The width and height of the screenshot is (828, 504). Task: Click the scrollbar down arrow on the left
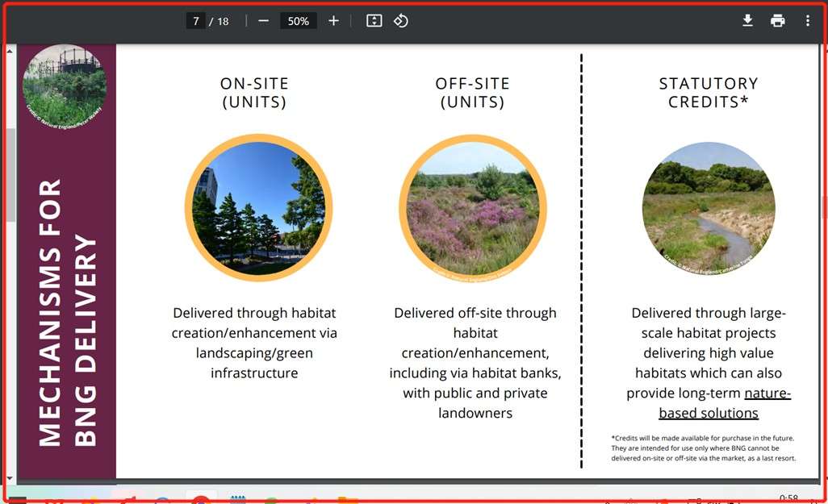point(10,478)
